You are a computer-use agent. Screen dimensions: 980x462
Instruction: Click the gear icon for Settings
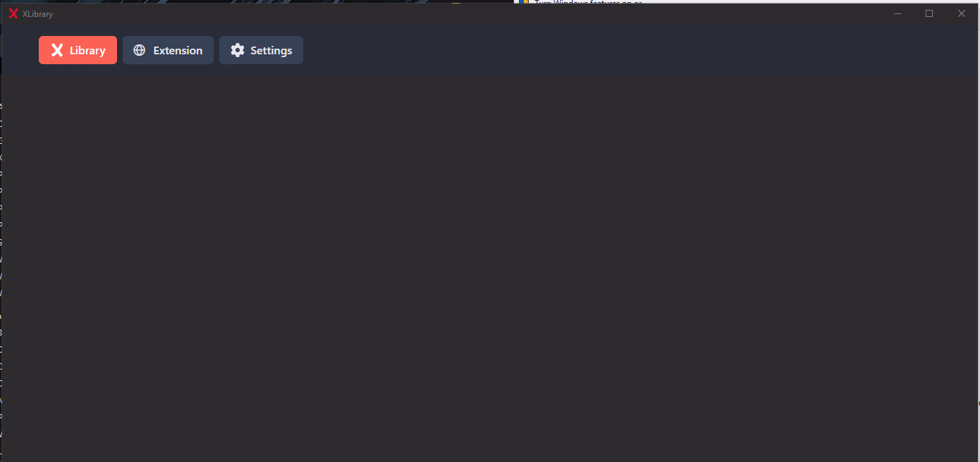[x=238, y=50]
